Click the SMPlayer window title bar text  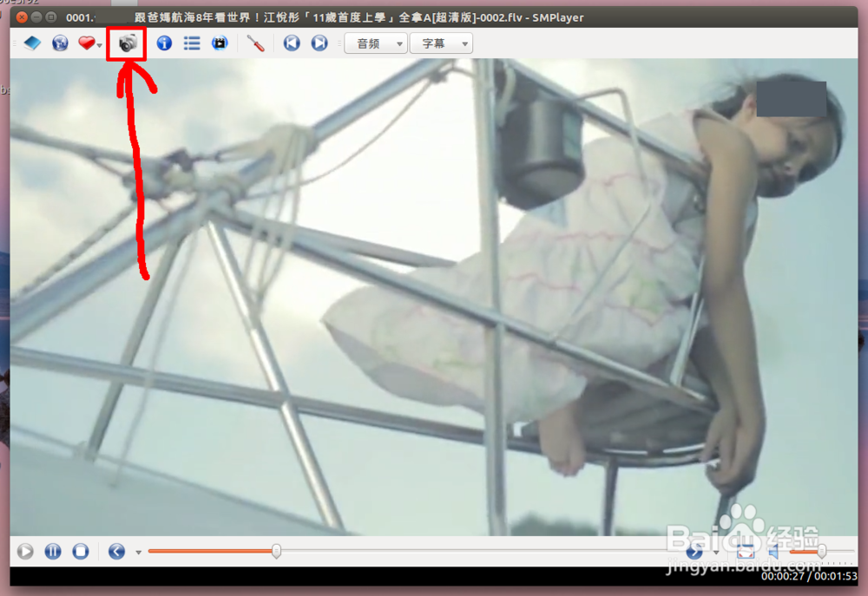point(324,17)
